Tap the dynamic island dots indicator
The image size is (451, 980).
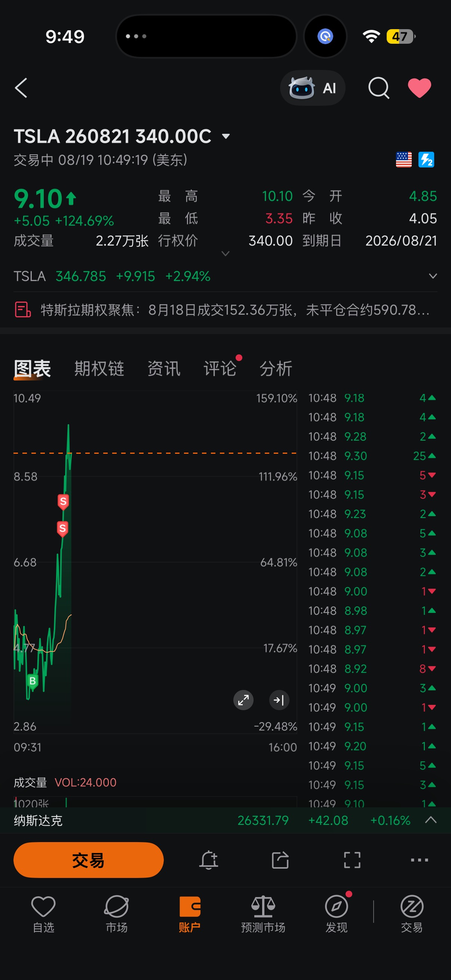(136, 37)
